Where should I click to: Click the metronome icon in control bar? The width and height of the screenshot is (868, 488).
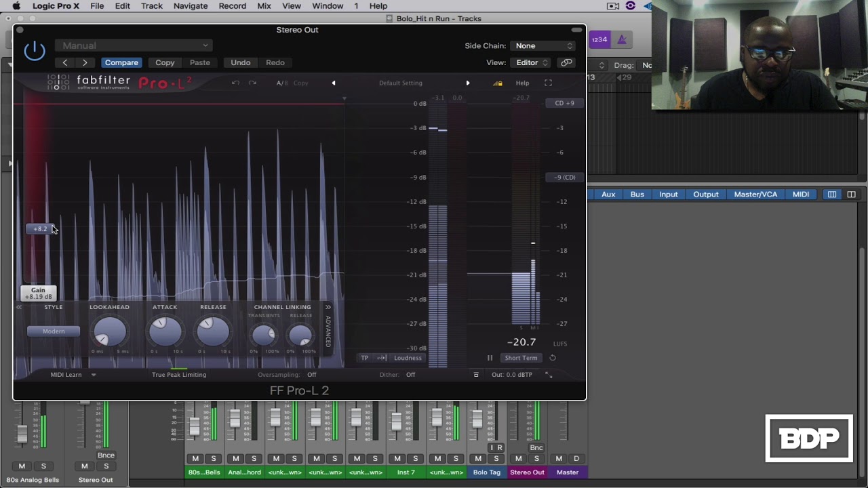tap(621, 39)
